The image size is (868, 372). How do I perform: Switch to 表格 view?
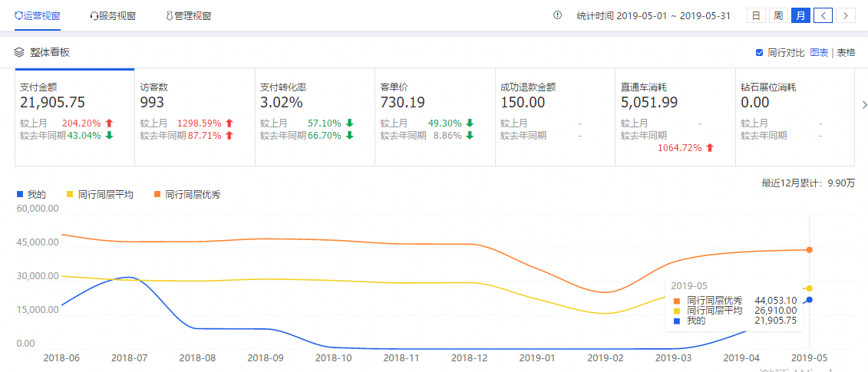[846, 52]
